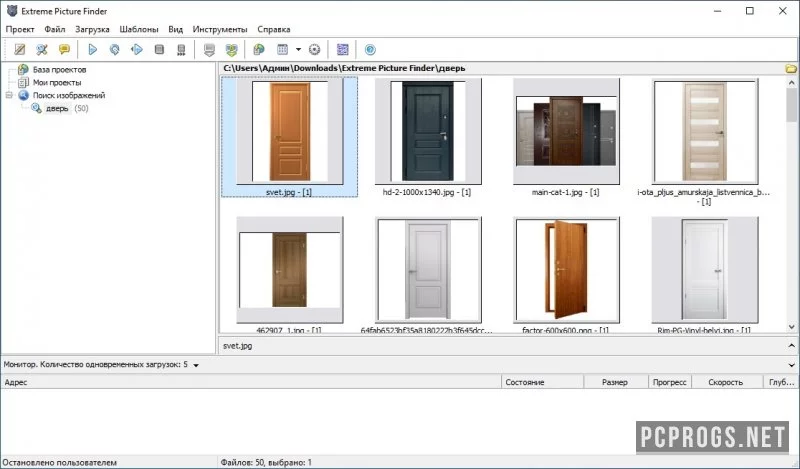Click the purple full-screen viewer icon
The width and height of the screenshot is (800, 469).
pos(343,50)
